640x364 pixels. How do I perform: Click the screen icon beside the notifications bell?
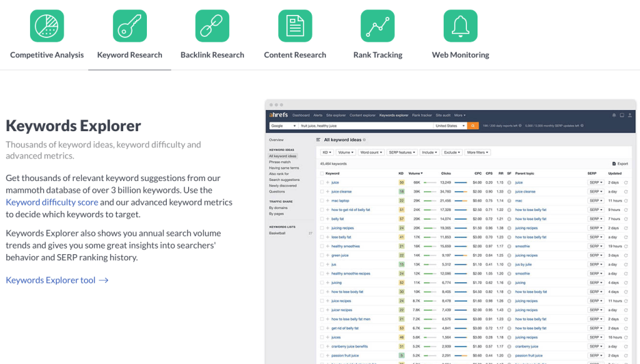pyautogui.click(x=622, y=116)
